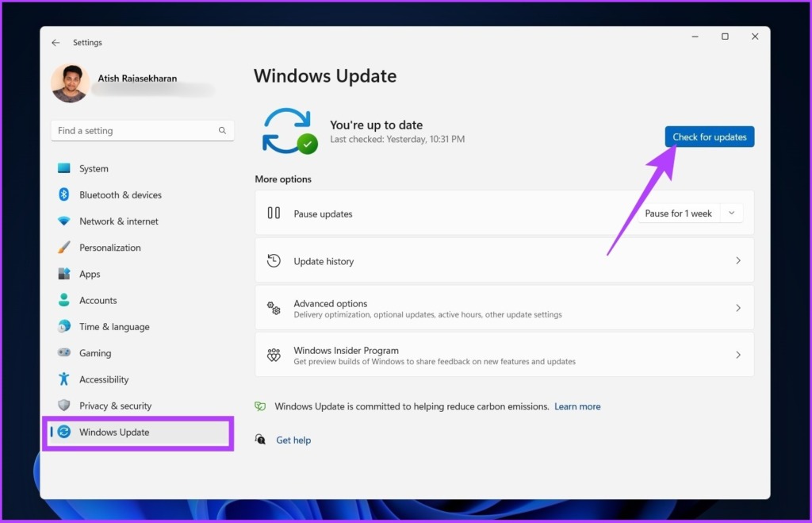Close the Settings window

(x=755, y=37)
